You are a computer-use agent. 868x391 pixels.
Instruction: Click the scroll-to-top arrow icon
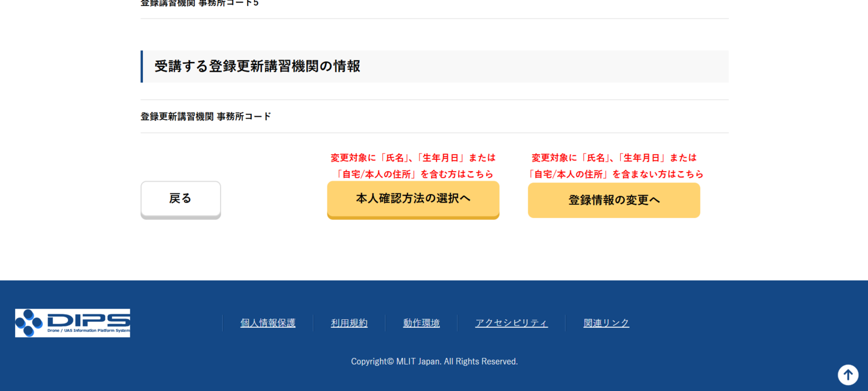pyautogui.click(x=848, y=375)
